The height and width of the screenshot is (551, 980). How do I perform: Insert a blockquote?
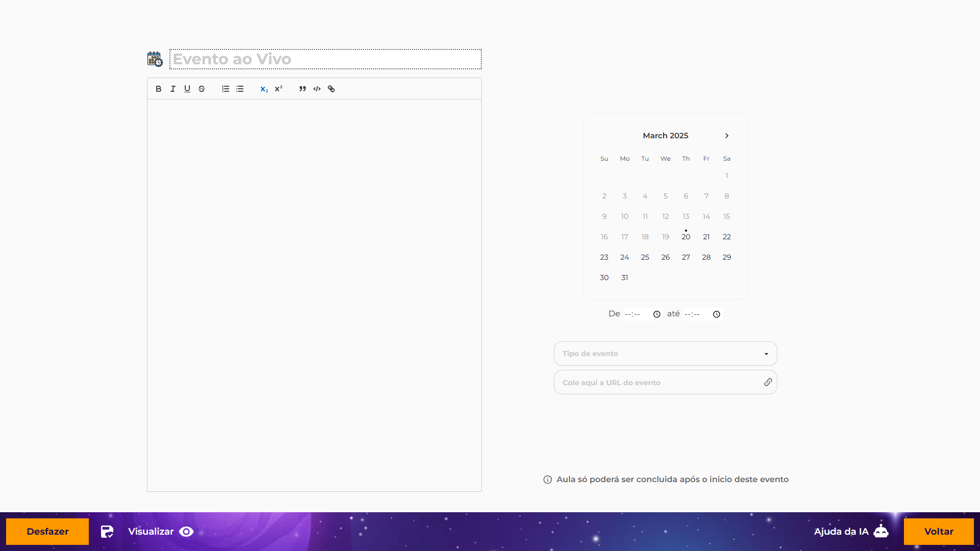(303, 89)
